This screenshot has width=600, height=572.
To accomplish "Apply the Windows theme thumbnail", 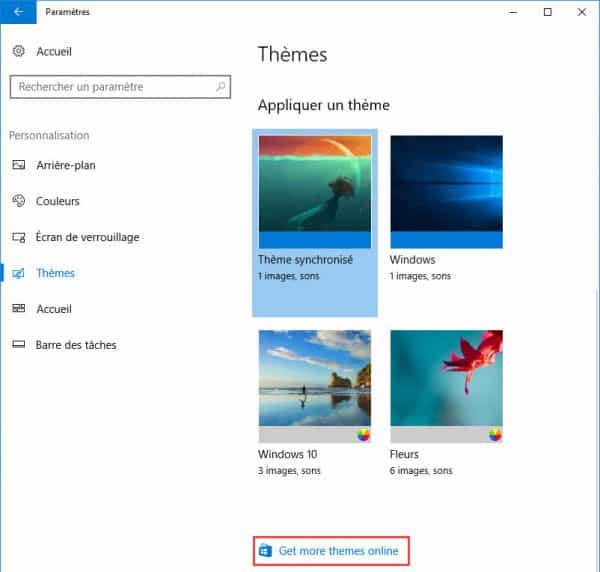I will (447, 192).
